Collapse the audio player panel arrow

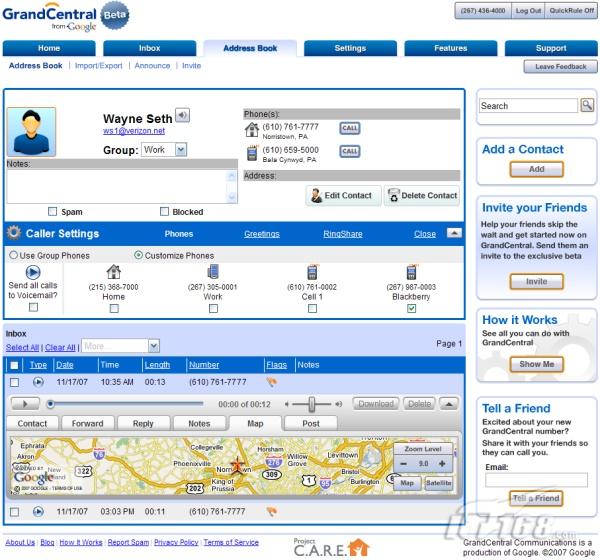(448, 404)
